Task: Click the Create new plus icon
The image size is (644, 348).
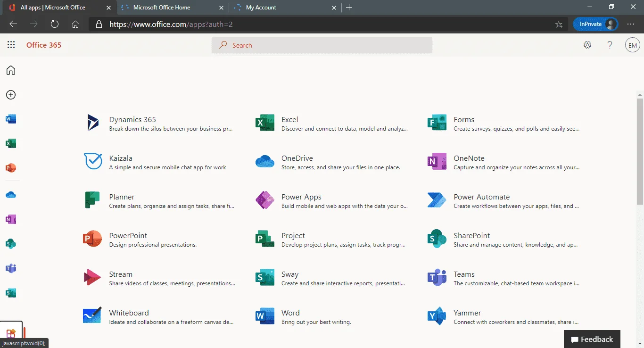Action: coord(11,95)
